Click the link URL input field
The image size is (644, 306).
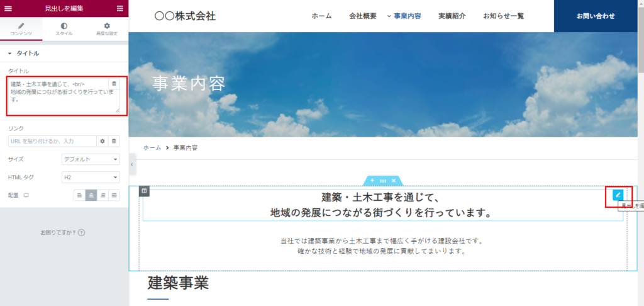tap(52, 141)
